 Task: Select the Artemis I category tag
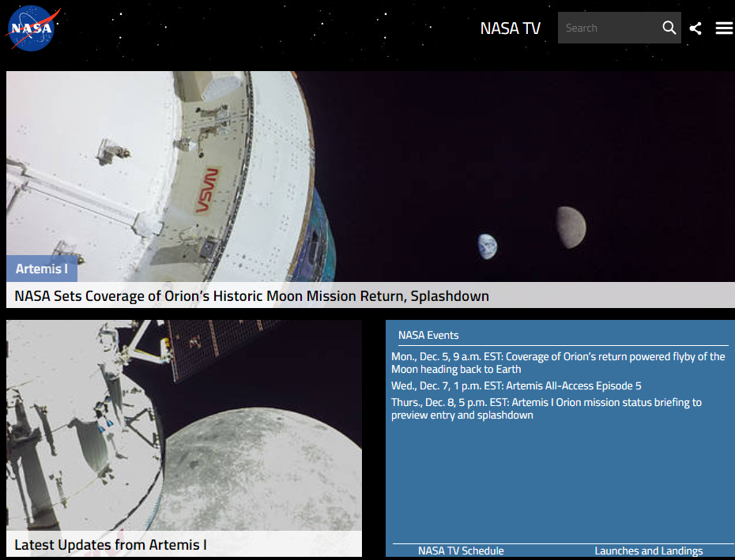coord(42,269)
